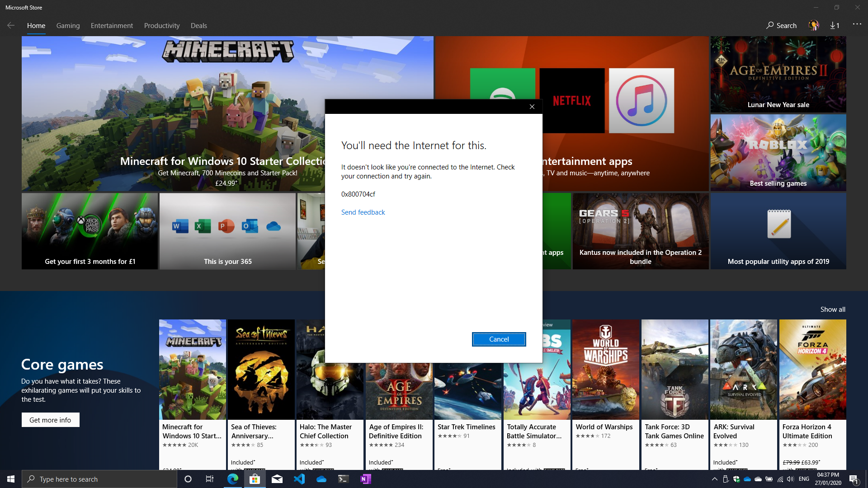Open the This is your 365 tile
Screen dimensions: 868x488
[x=227, y=231]
